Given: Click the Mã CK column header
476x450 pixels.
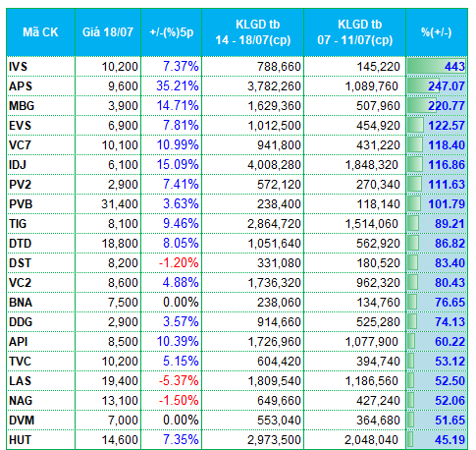Looking at the screenshot, I should click(40, 32).
